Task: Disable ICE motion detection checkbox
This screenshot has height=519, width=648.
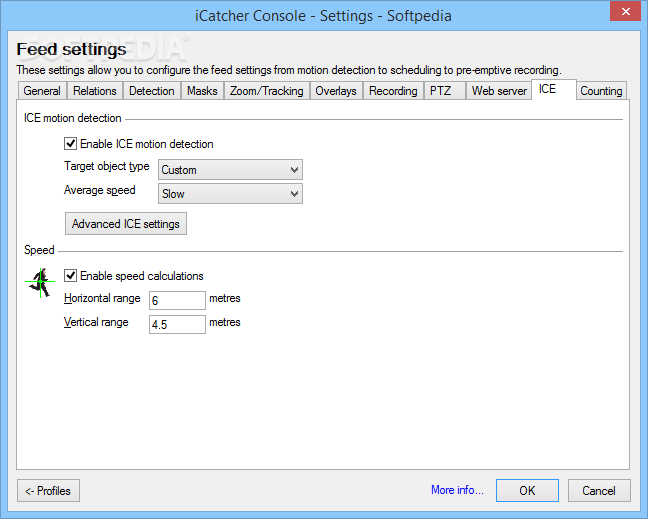Action: [70, 144]
